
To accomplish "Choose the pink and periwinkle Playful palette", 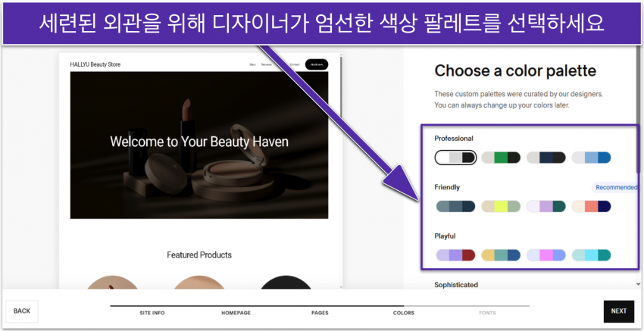I will click(546, 255).
